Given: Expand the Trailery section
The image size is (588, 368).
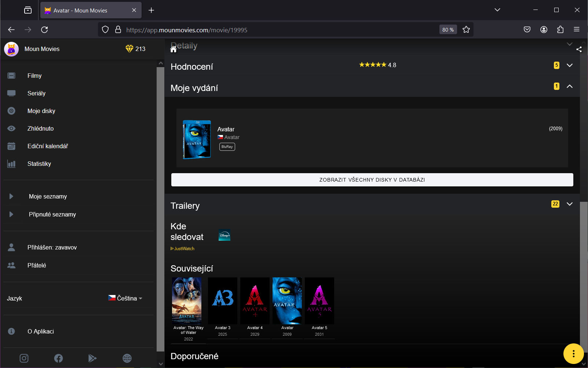Looking at the screenshot, I should click(x=569, y=204).
